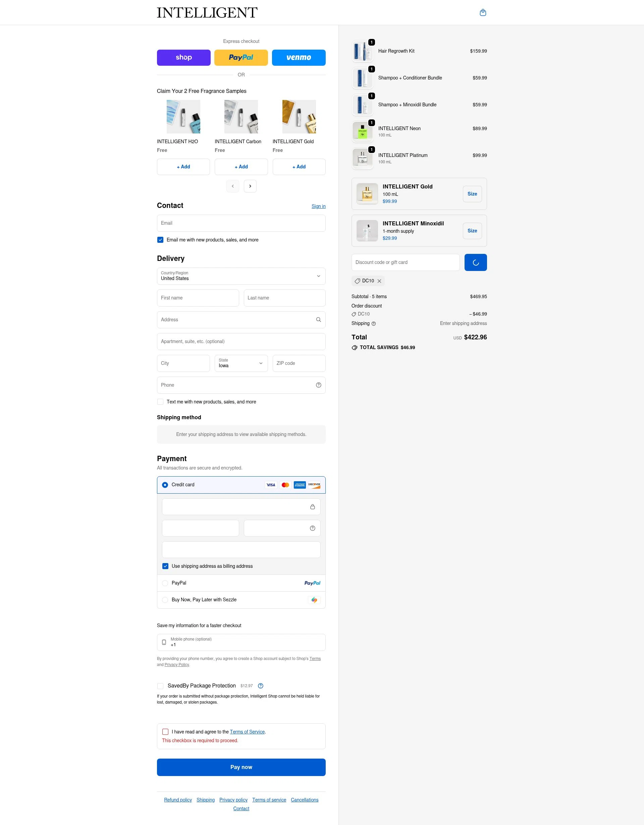Remove the DC10 discount code tag

[x=380, y=281]
